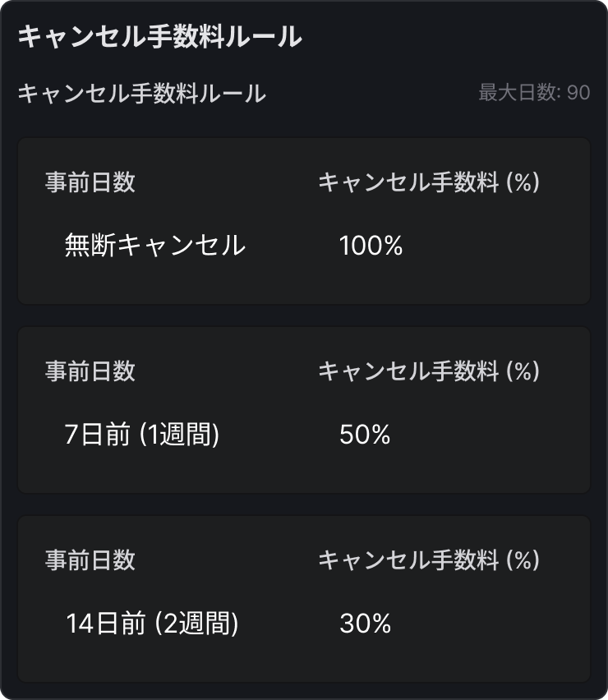This screenshot has height=700, width=608.
Task: Click キャンセル手数料 (%) label above 30%
Action: pyautogui.click(x=428, y=560)
